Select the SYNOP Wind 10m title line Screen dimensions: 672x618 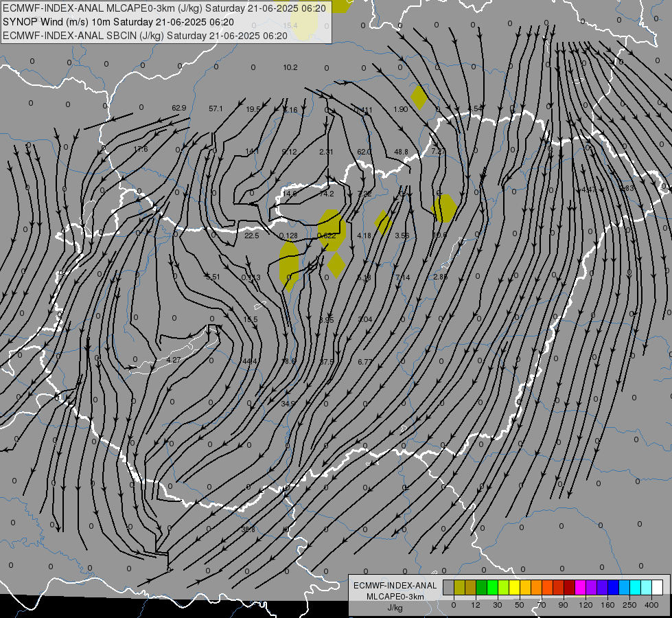[x=118, y=22]
